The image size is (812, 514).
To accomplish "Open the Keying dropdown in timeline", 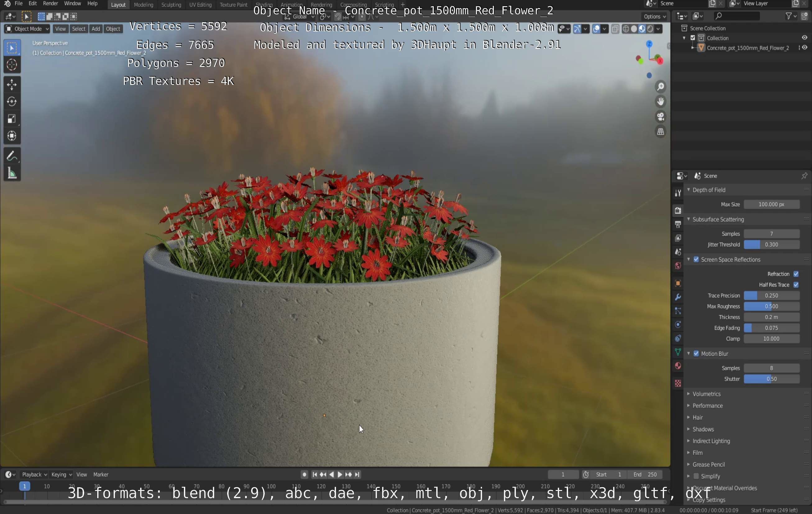I will tap(61, 475).
